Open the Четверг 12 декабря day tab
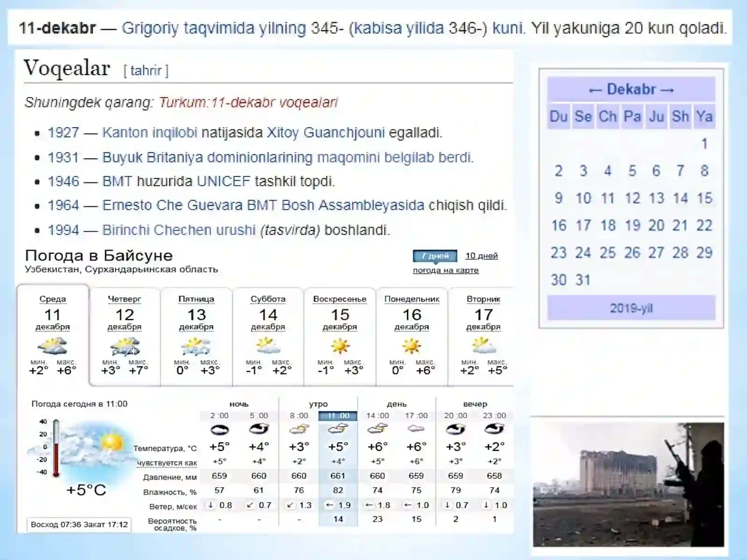Screen dimensions: 747x560 (x=125, y=337)
